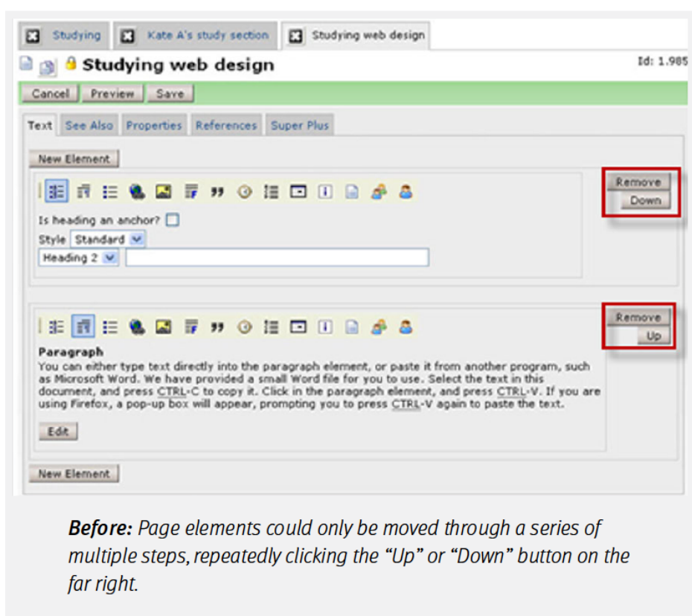Screen dimensions: 692x616
Task: Click the info icon in the heading element toolbar
Action: click(x=325, y=192)
